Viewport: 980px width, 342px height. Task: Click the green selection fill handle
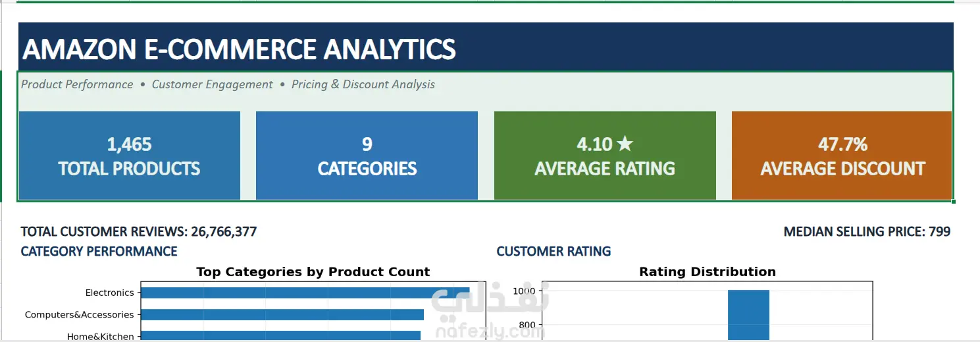[954, 201]
